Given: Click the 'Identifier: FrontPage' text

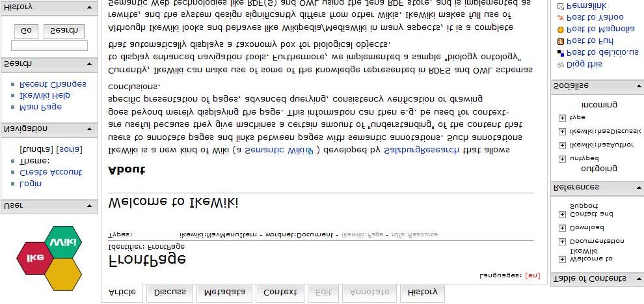Looking at the screenshot, I should click(x=146, y=247).
